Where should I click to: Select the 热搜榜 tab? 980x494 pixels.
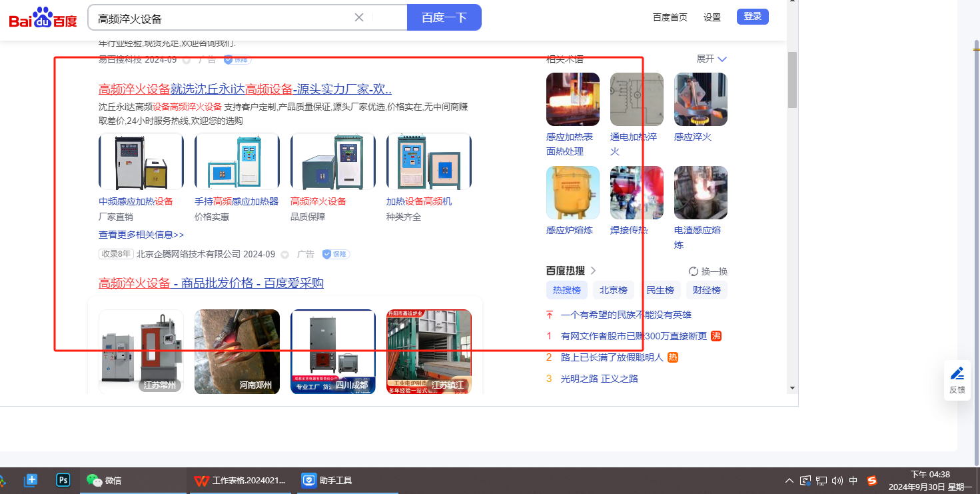(x=567, y=290)
